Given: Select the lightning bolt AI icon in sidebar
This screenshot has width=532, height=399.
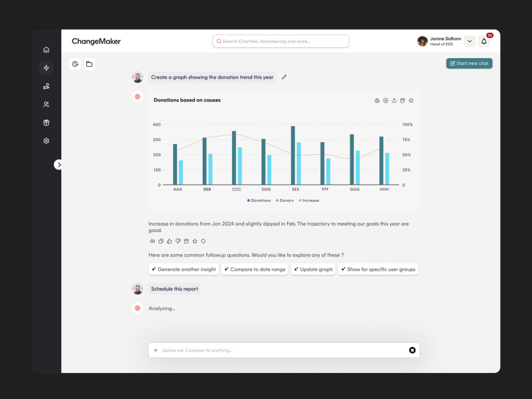Looking at the screenshot, I should [x=46, y=68].
